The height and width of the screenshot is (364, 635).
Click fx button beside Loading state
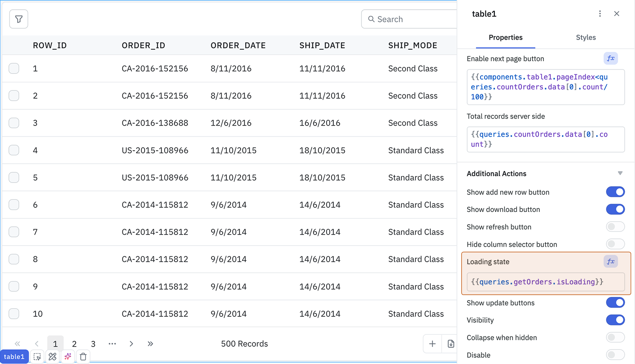click(611, 261)
